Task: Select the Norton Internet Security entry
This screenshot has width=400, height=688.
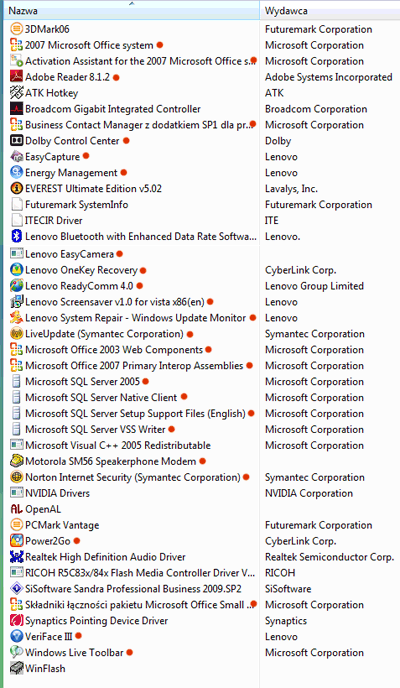Action: click(132, 477)
